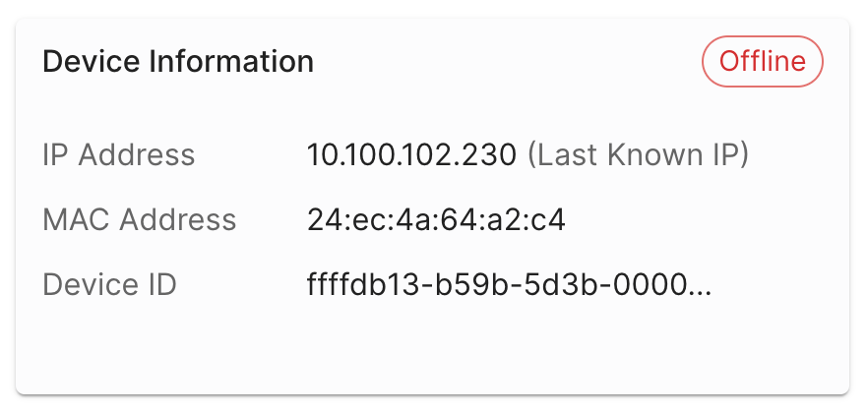The image size is (868, 413).
Task: Select the Device Information card heading
Action: coord(178,62)
